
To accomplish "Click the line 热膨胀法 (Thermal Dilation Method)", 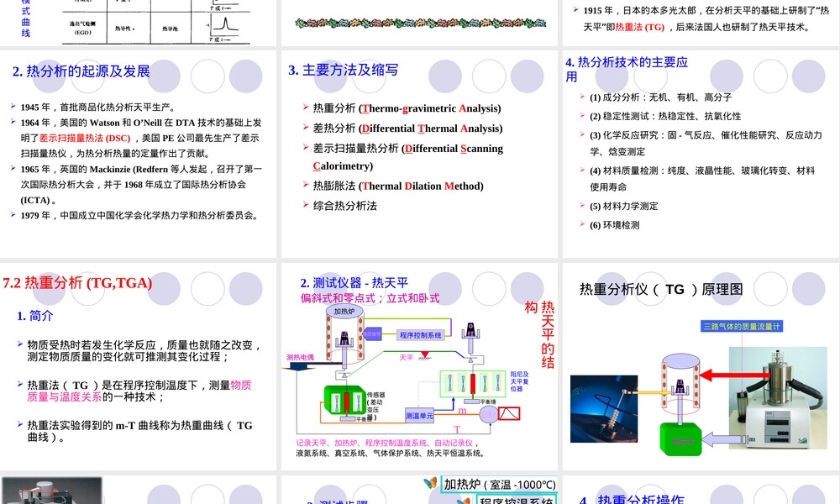I will click(x=398, y=186).
